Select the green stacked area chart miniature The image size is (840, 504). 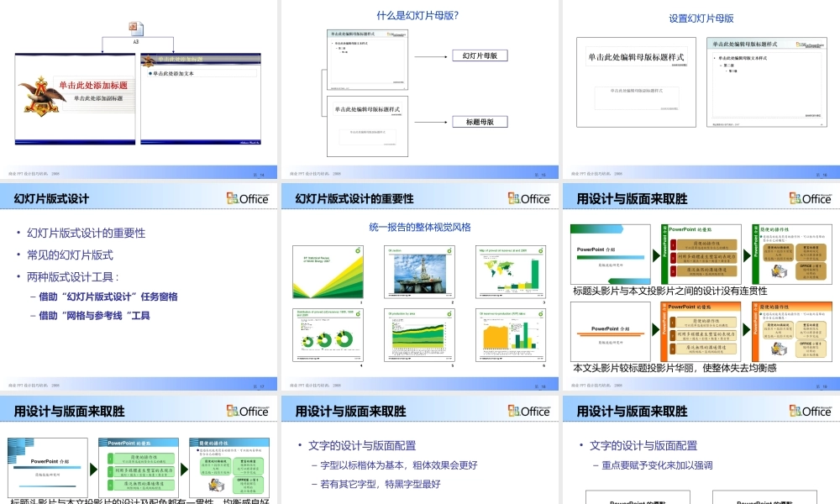[419, 335]
